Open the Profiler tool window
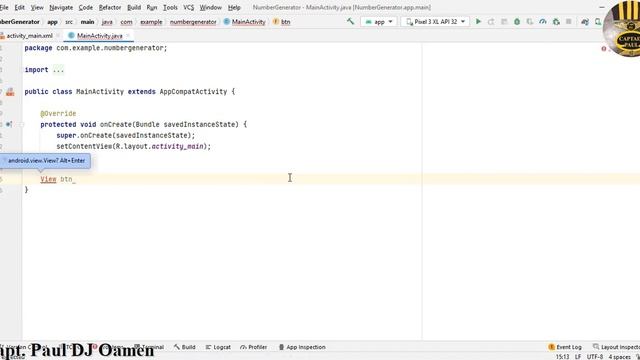Screen dimensions: 640x360 [x=253, y=347]
